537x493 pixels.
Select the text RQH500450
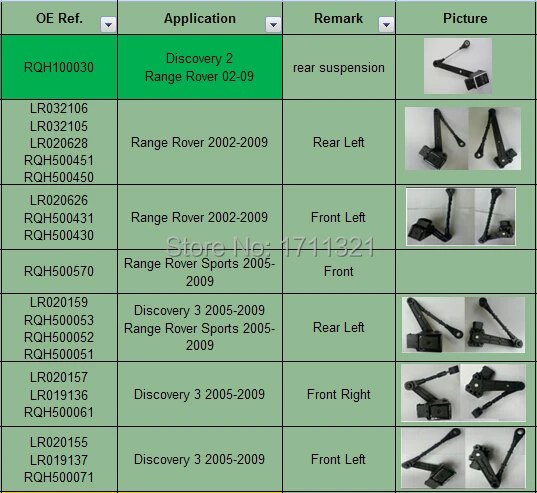59,177
